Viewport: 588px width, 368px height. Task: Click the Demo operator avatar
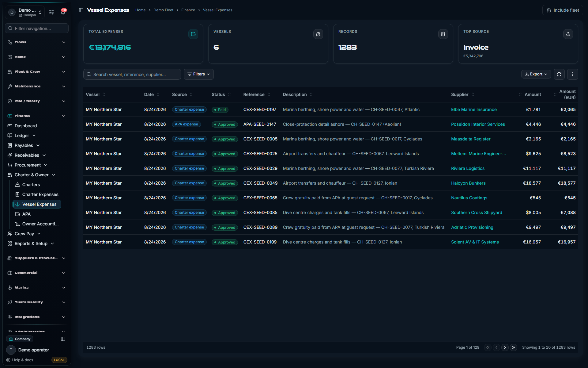pos(11,350)
